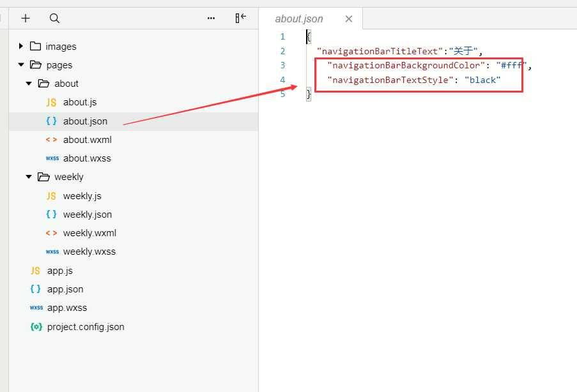
Task: Click the images folder icon
Action: click(35, 46)
